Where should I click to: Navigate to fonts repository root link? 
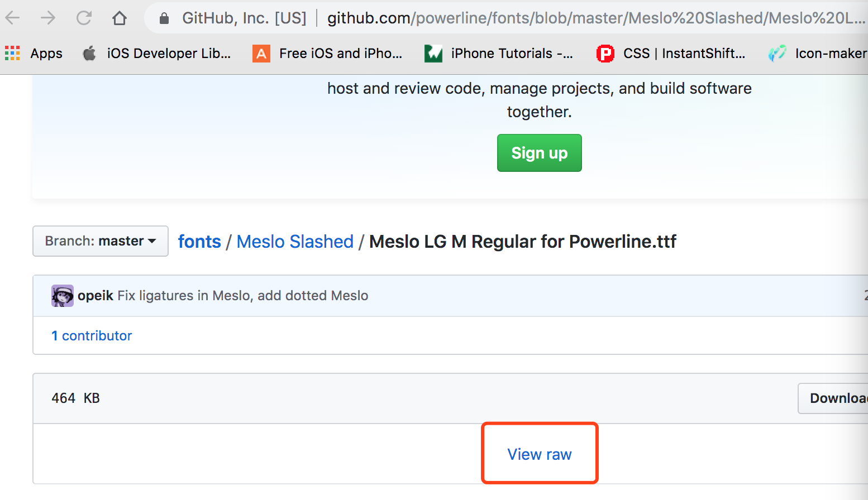click(x=199, y=242)
